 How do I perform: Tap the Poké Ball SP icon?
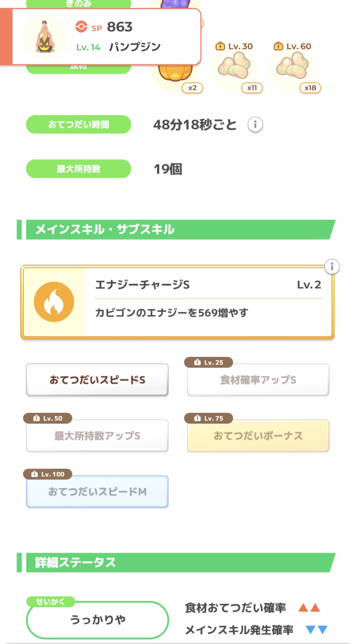click(81, 27)
